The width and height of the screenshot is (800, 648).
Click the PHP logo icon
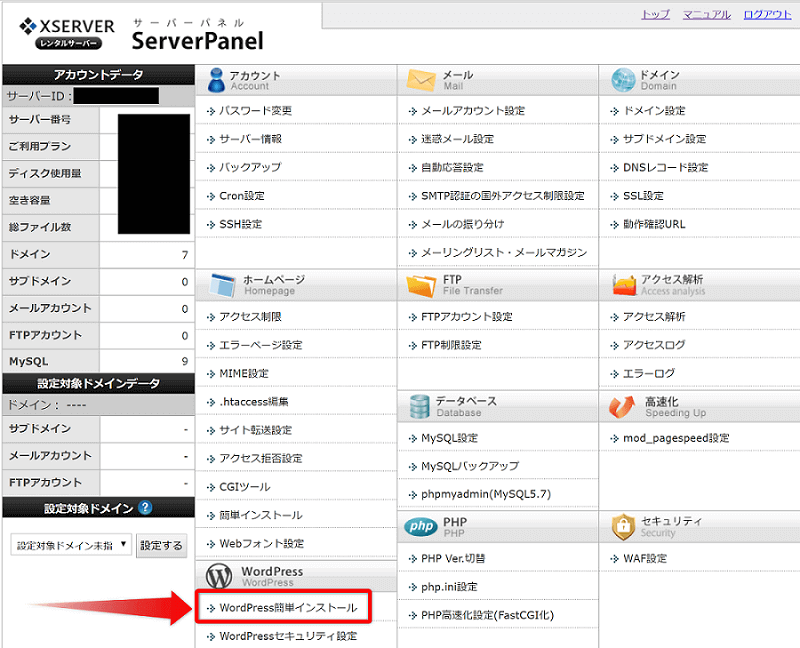(x=421, y=527)
